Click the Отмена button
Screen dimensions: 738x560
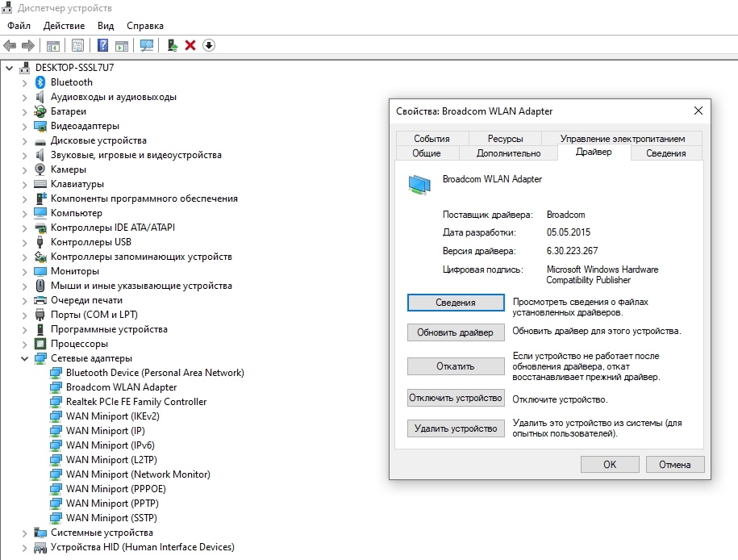(x=675, y=465)
